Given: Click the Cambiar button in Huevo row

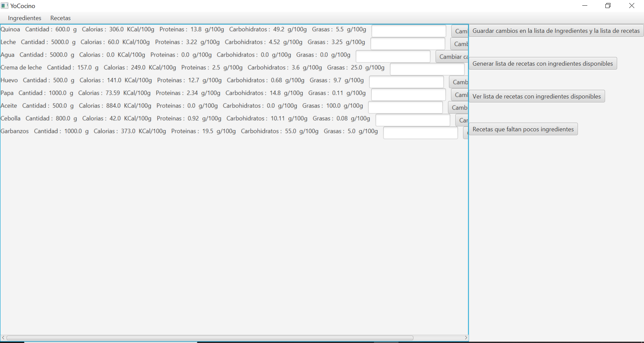Looking at the screenshot, I should point(459,82).
